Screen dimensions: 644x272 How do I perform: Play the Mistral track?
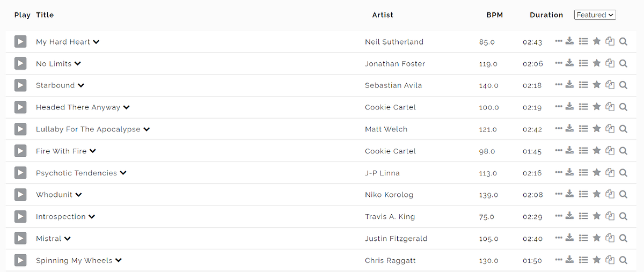pyautogui.click(x=20, y=238)
